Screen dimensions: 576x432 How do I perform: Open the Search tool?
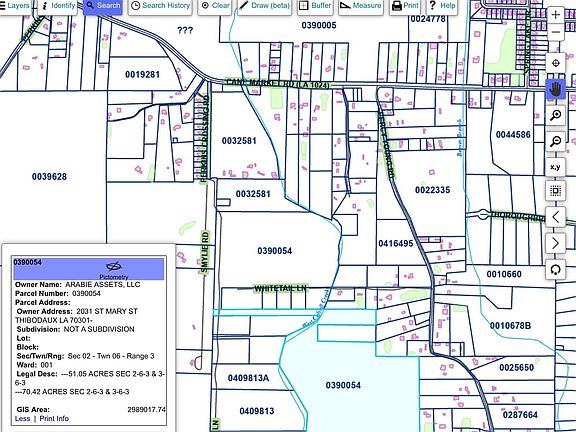coord(103,6)
